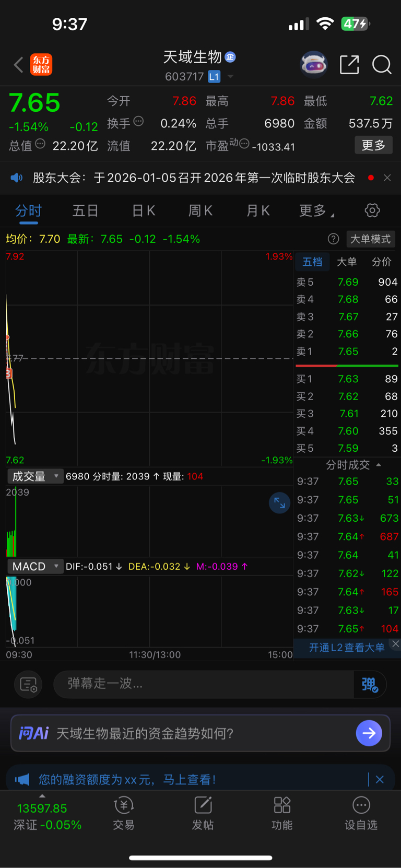Tap 问Ai question input box
Image resolution: width=401 pixels, height=868 pixels.
point(200,733)
